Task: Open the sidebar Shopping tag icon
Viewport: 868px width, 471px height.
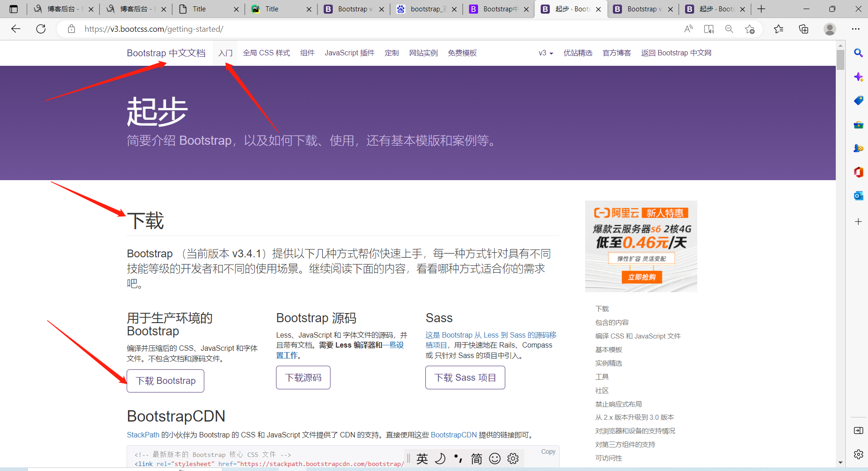Action: [858, 100]
